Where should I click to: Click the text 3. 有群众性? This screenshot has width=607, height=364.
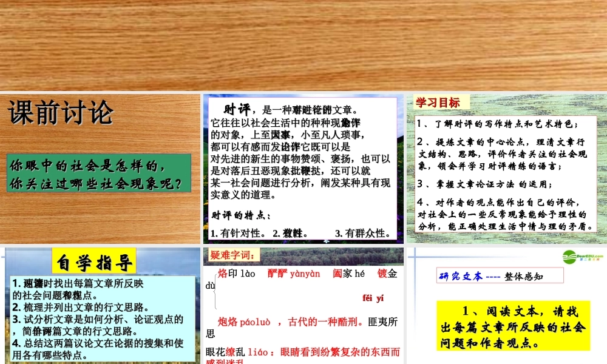click(x=363, y=233)
